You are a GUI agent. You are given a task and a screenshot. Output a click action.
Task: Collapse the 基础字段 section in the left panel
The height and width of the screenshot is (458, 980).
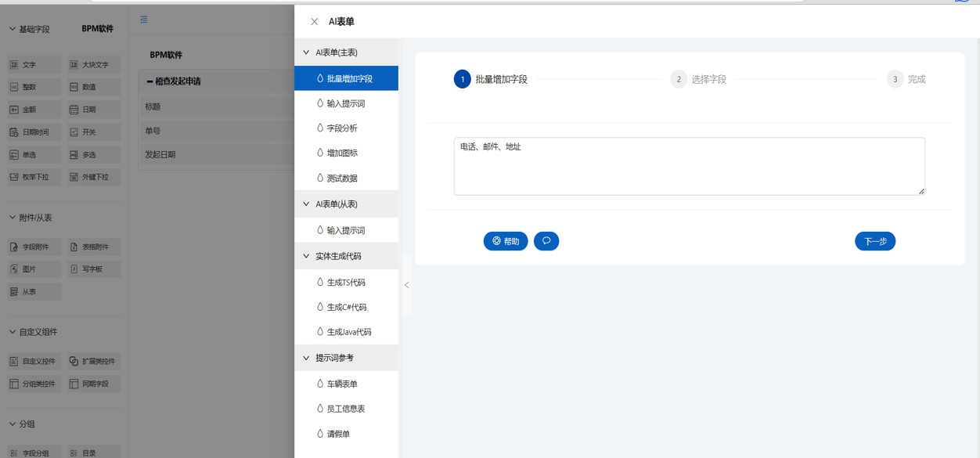(x=13, y=29)
